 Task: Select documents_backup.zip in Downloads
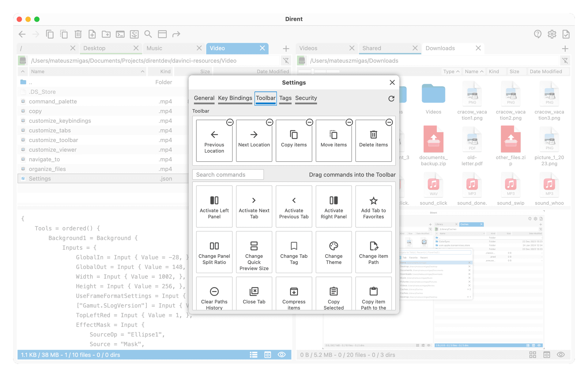(x=433, y=146)
